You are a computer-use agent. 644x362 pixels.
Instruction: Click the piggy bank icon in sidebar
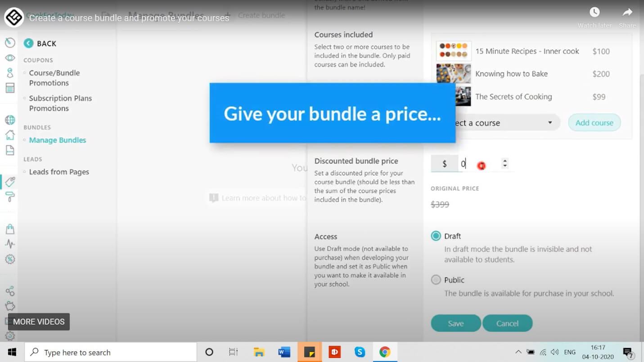(x=10, y=306)
